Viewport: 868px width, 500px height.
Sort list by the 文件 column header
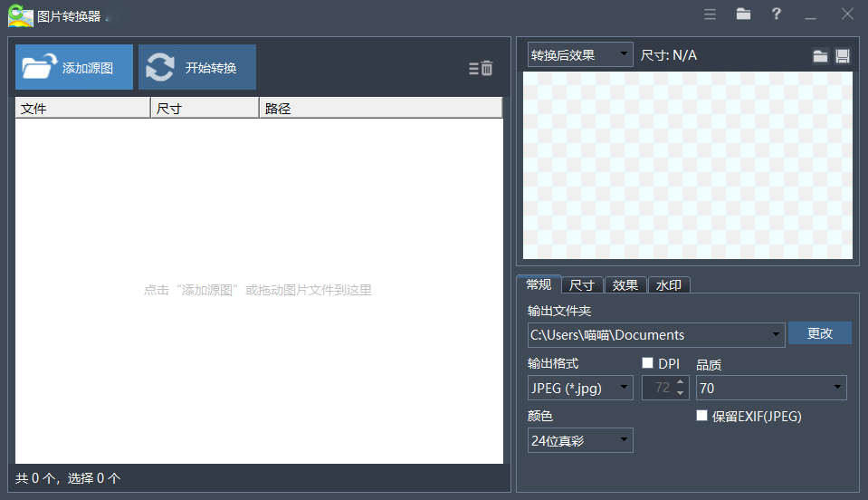(x=81, y=109)
